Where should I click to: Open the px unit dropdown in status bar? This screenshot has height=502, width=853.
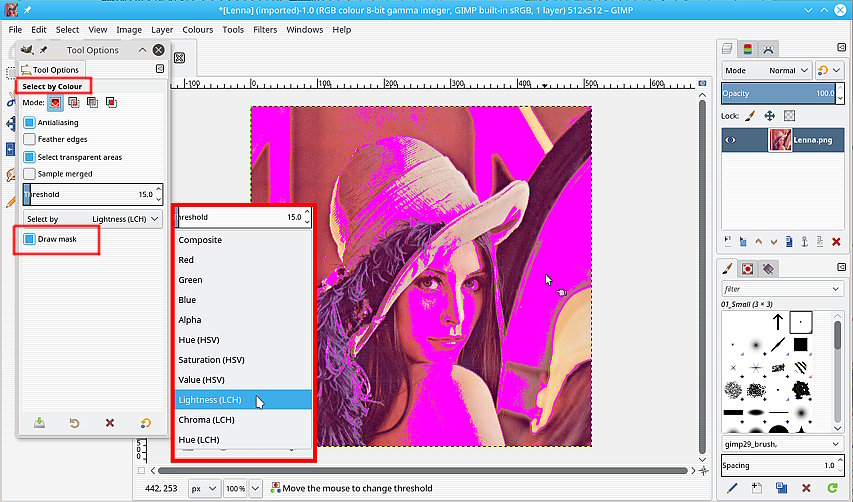204,488
